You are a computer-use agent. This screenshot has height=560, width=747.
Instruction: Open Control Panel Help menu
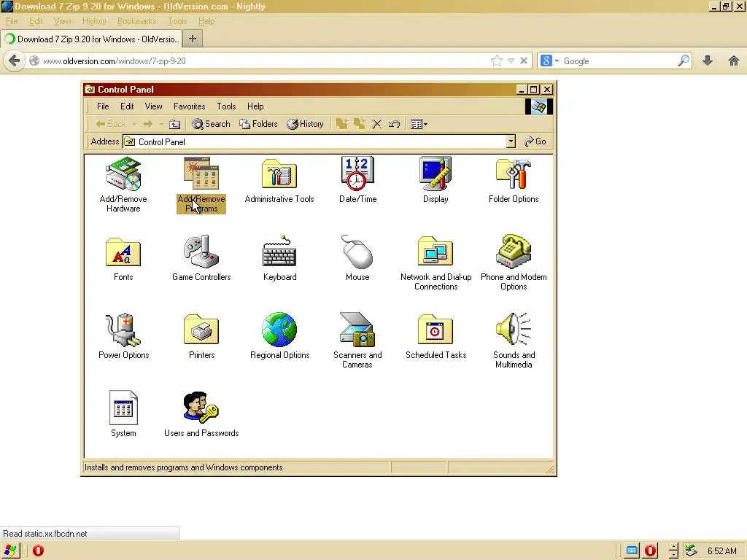pyautogui.click(x=255, y=106)
